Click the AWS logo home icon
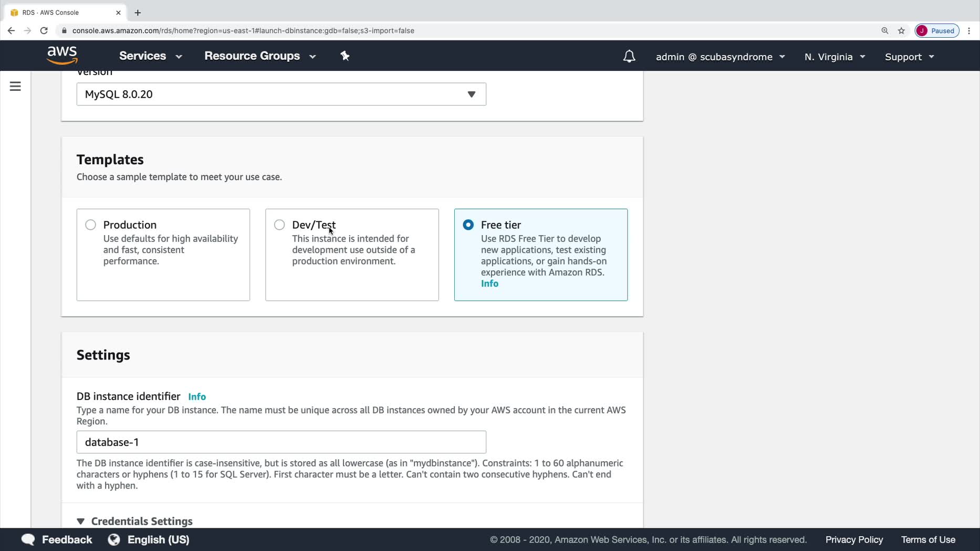This screenshot has height=551, width=980. coord(62,55)
